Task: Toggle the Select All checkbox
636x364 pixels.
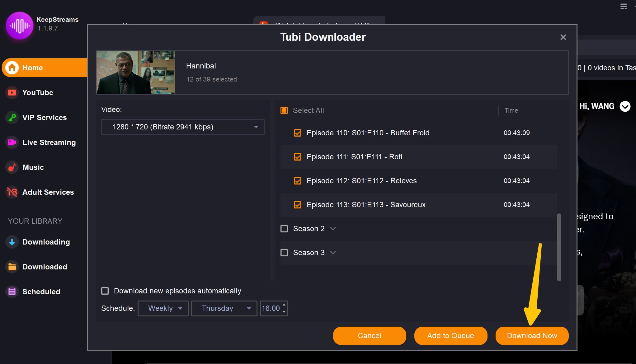Action: coord(284,110)
